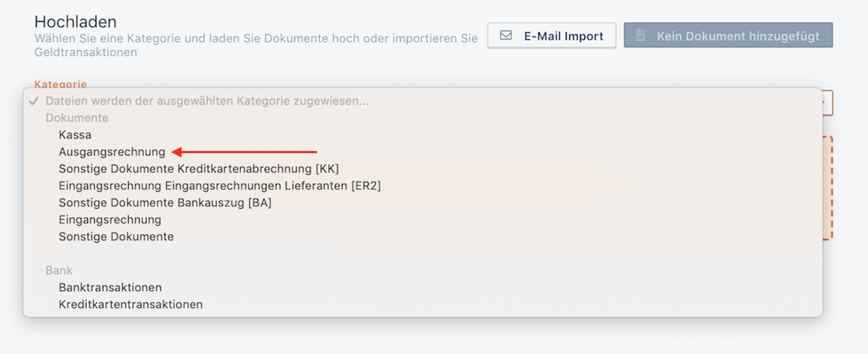Choose Sonstige Dokumente Kreditkartenabrechnung [KK]
868x354 pixels.
(199, 169)
